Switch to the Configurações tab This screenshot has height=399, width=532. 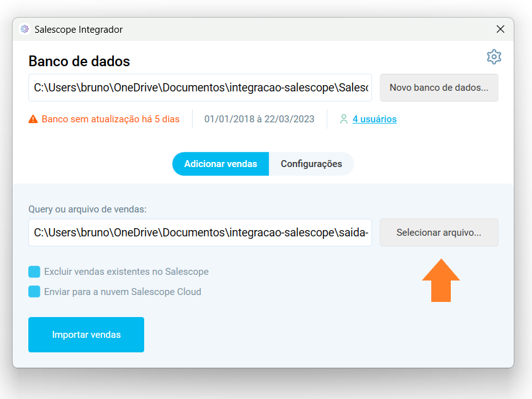pyautogui.click(x=311, y=164)
